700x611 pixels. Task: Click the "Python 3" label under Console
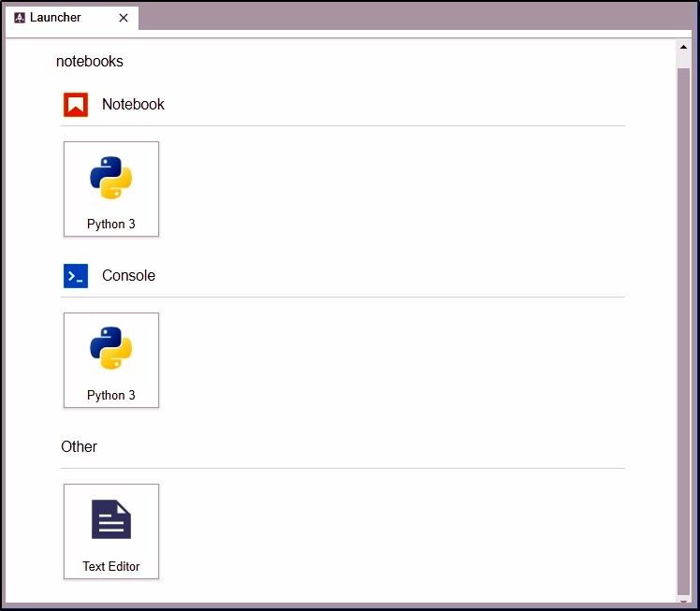[110, 396]
